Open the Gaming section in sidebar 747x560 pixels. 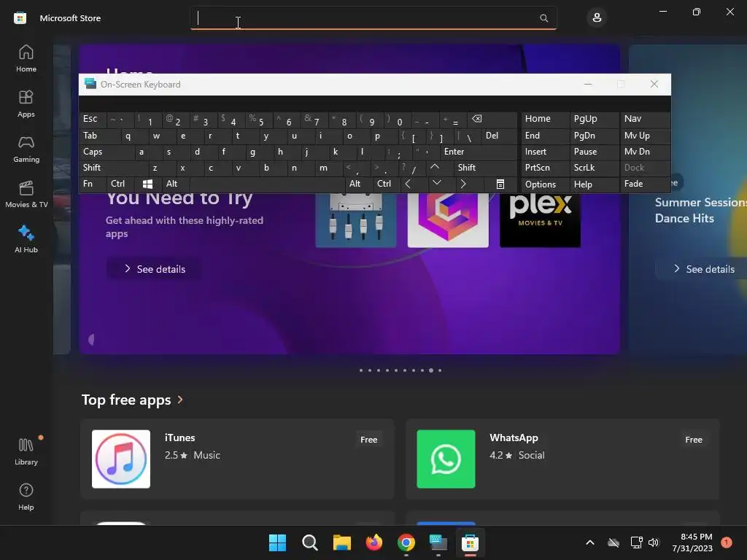[x=26, y=149]
